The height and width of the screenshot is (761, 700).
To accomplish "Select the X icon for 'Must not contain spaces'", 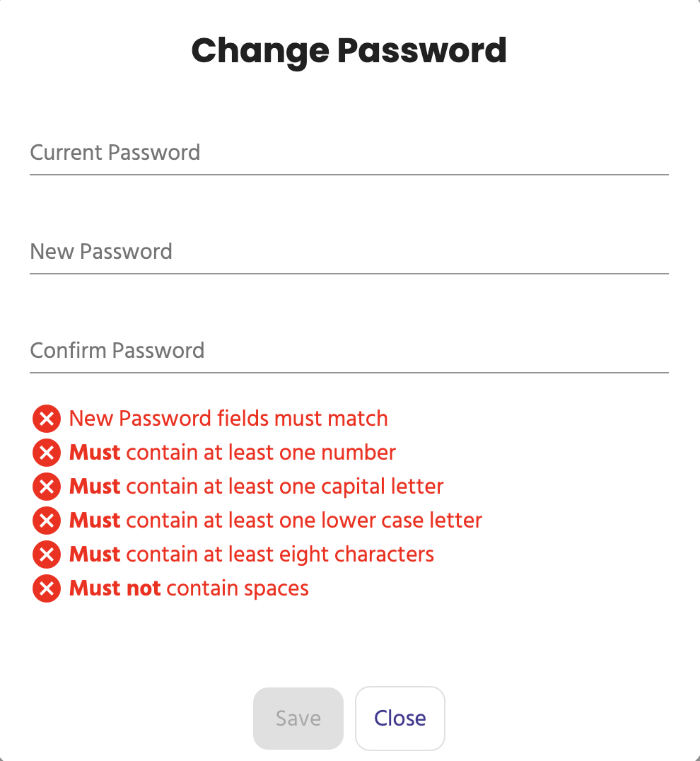I will click(x=46, y=588).
